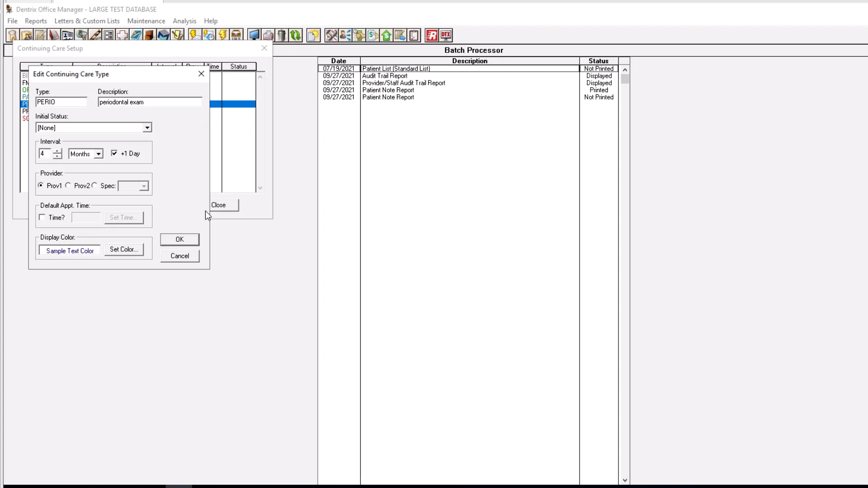This screenshot has width=868, height=488.
Task: Click the Set Color... button
Action: 124,249
